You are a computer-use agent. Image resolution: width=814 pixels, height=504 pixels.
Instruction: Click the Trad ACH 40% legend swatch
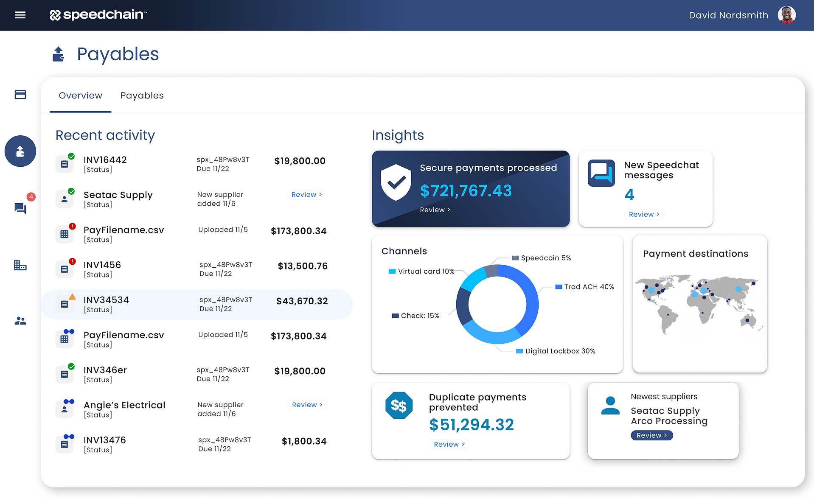(x=559, y=287)
